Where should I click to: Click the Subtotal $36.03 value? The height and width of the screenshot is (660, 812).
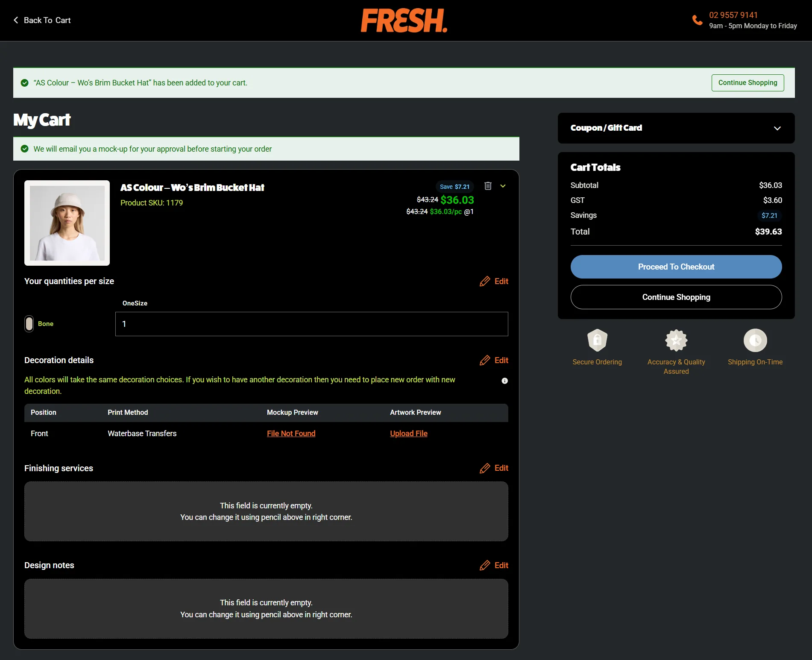tap(771, 185)
